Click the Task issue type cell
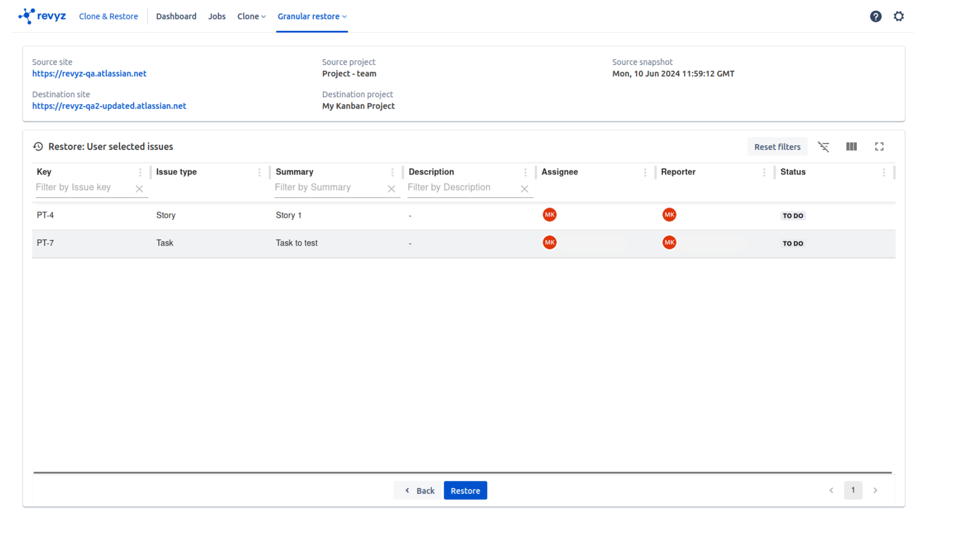The image size is (980, 538). (164, 243)
